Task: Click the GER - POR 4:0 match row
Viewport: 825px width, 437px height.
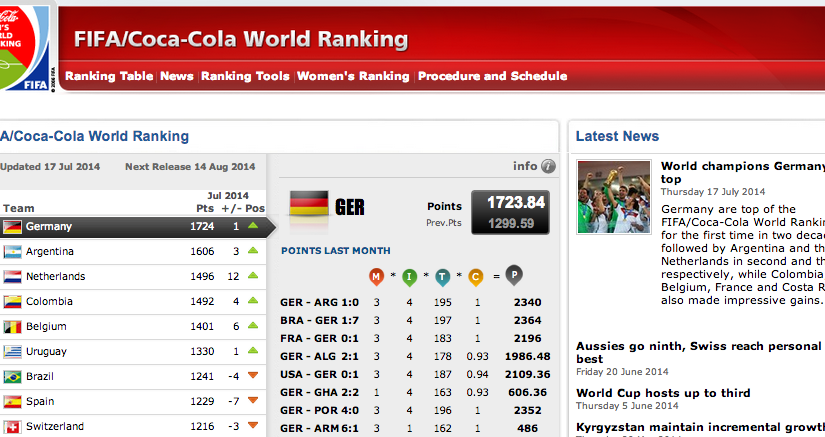Action: 416,411
